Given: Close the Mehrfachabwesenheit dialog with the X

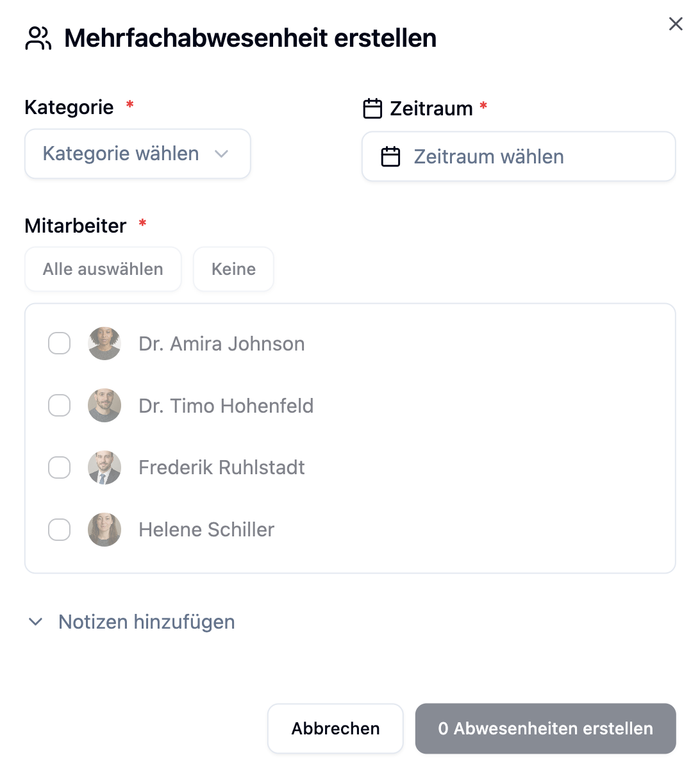Looking at the screenshot, I should (676, 24).
